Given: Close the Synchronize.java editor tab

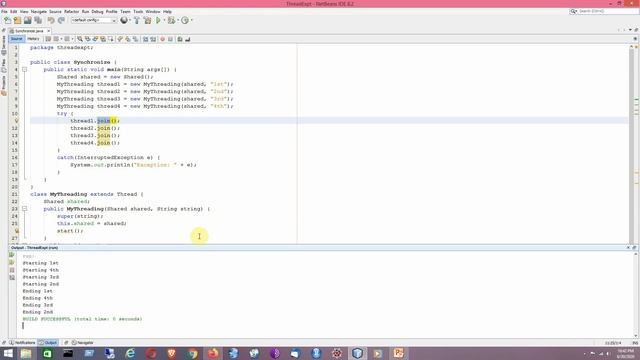Looking at the screenshot, I should point(49,31).
